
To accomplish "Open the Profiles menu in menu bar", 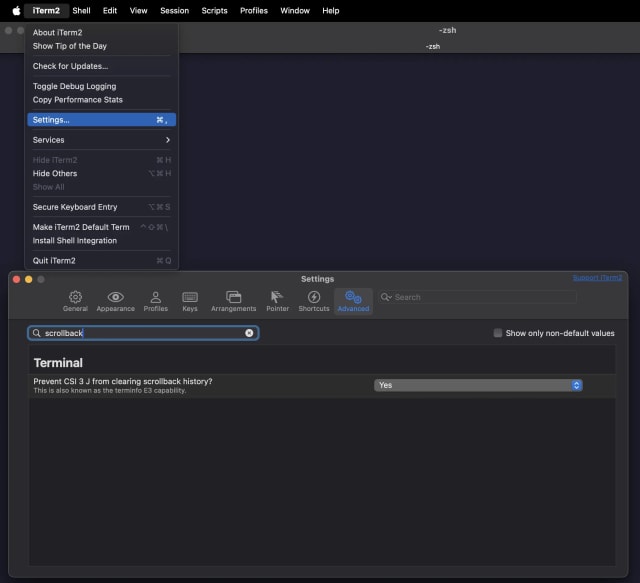I will click(254, 11).
